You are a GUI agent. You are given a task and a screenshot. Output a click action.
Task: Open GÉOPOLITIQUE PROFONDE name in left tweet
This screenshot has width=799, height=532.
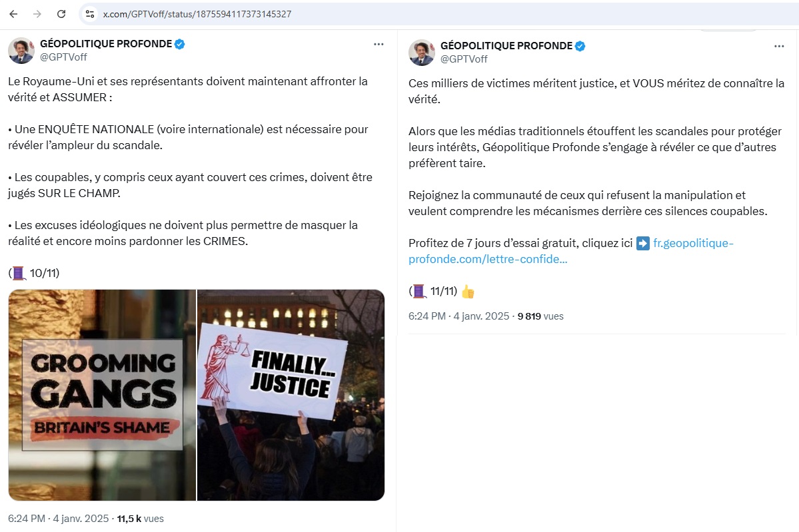105,45
